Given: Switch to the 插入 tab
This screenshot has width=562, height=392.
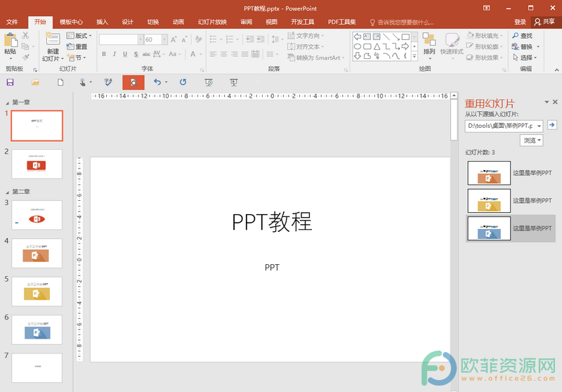Looking at the screenshot, I should (x=102, y=22).
